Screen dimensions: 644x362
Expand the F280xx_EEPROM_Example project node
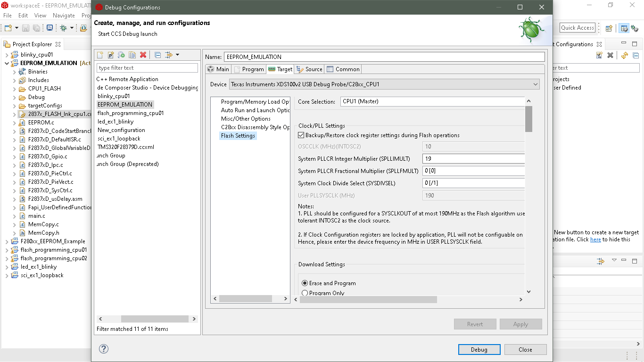coord(7,241)
